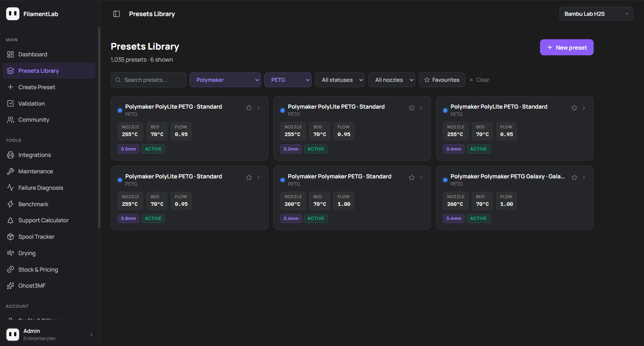Click the 1.00 flow value on Polymaker PETG · Standard
The width and height of the screenshot is (644, 346).
[x=344, y=204]
